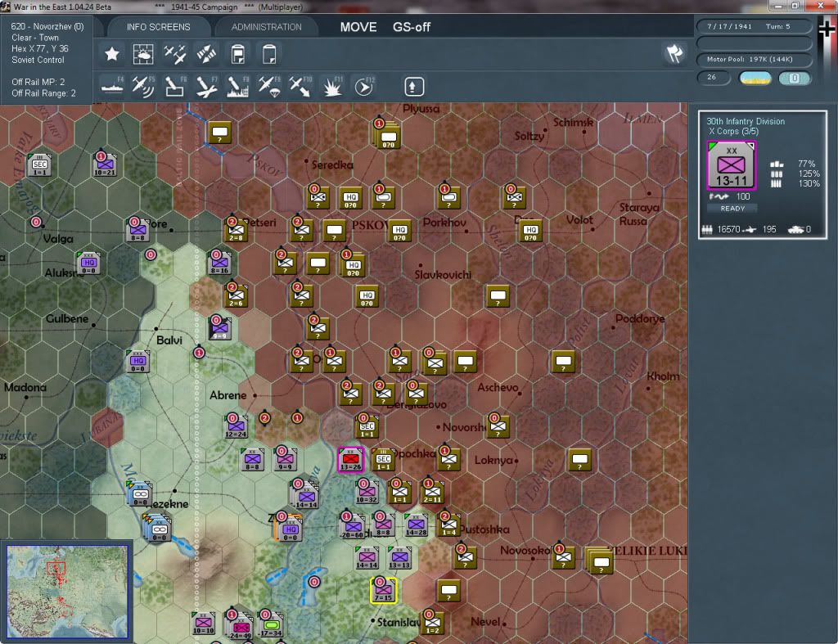Select the F7 bomb airfield mode icon
The image size is (838, 644).
(206, 87)
